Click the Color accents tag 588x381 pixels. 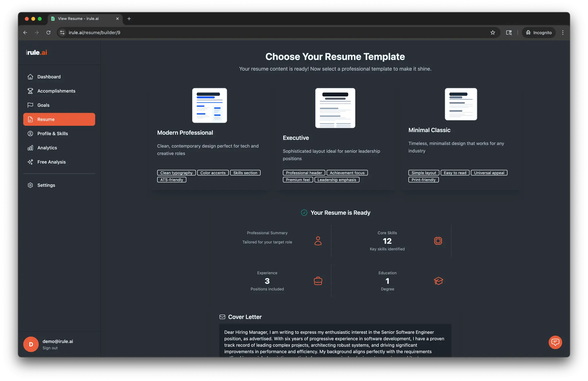click(213, 173)
